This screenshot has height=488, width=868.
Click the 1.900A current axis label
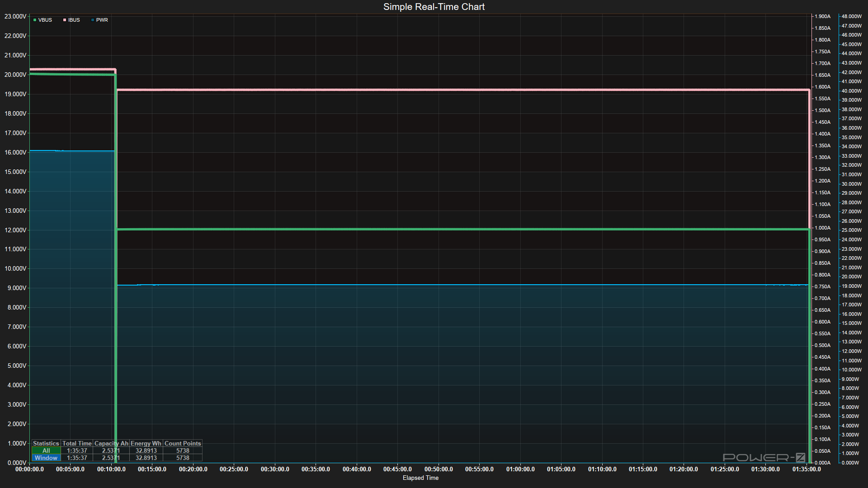coord(822,16)
